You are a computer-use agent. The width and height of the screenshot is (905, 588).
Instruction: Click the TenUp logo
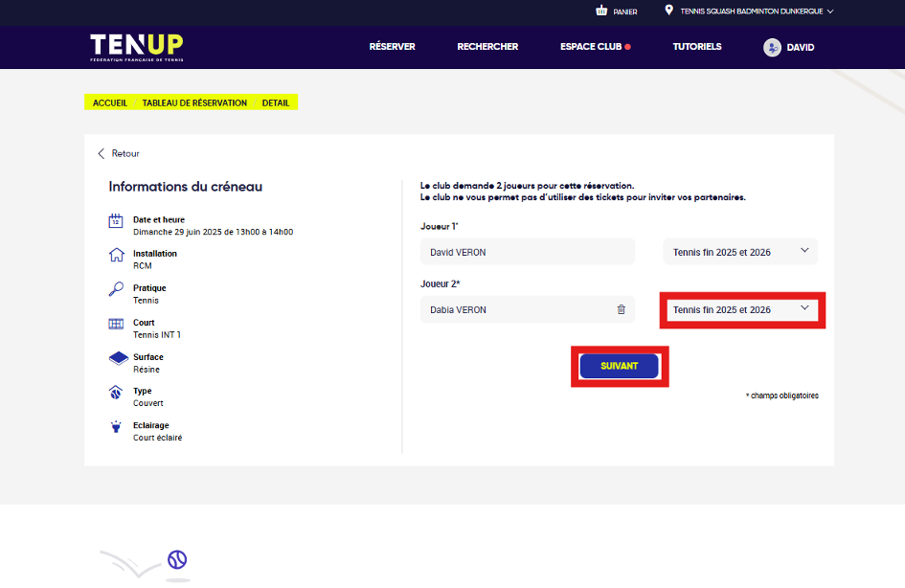point(136,47)
